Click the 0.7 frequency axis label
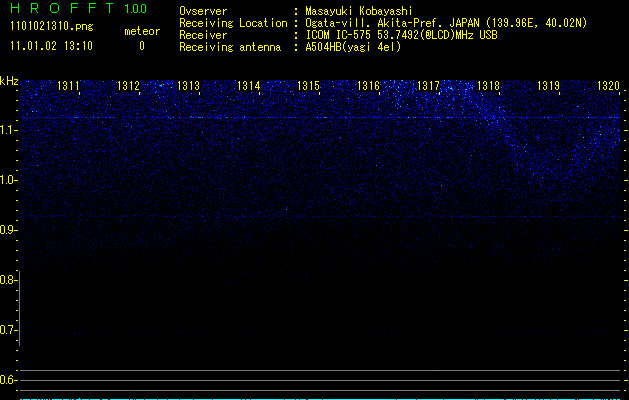 tap(8, 330)
